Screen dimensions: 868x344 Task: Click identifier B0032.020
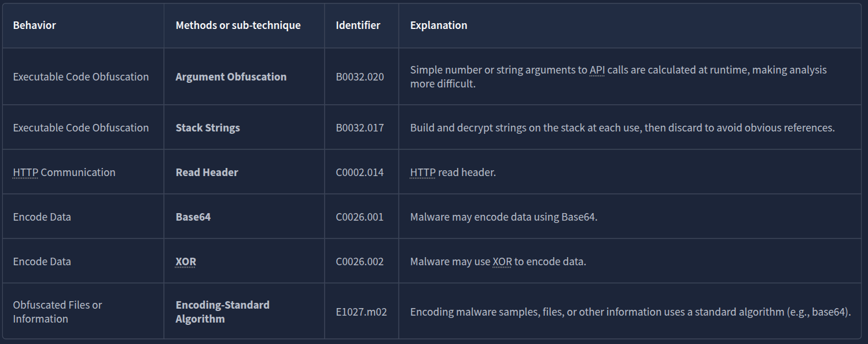359,76
